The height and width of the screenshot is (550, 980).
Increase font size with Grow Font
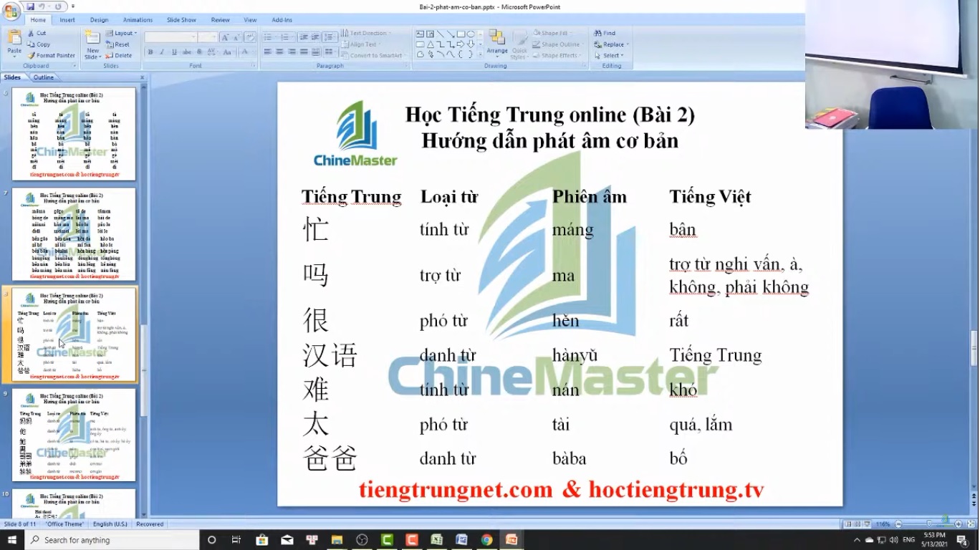[225, 37]
